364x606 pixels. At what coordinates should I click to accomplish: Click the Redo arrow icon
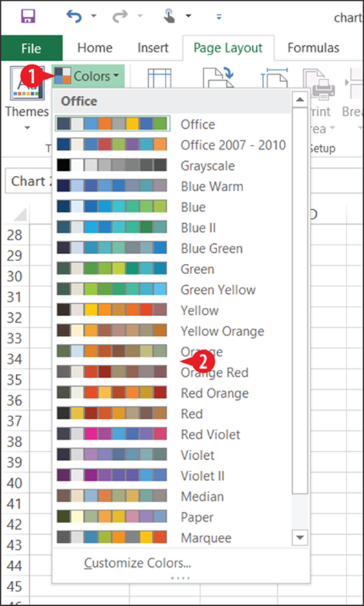pyautogui.click(x=120, y=16)
